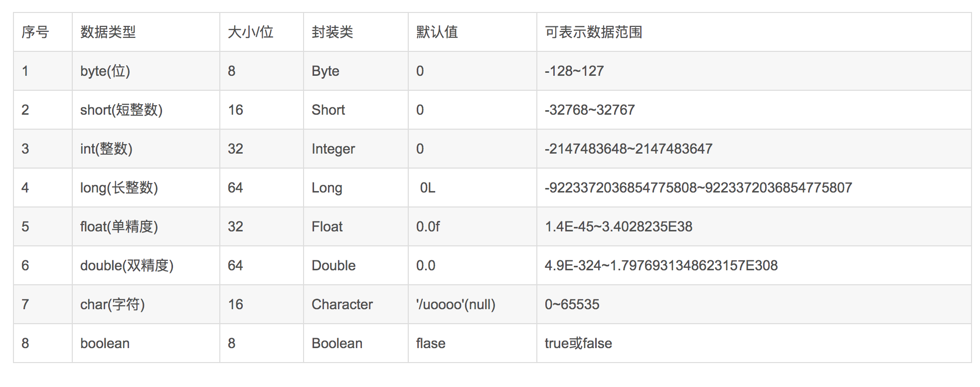The height and width of the screenshot is (387, 980).
Task: Select the 封装类 header cell
Action: [x=332, y=32]
